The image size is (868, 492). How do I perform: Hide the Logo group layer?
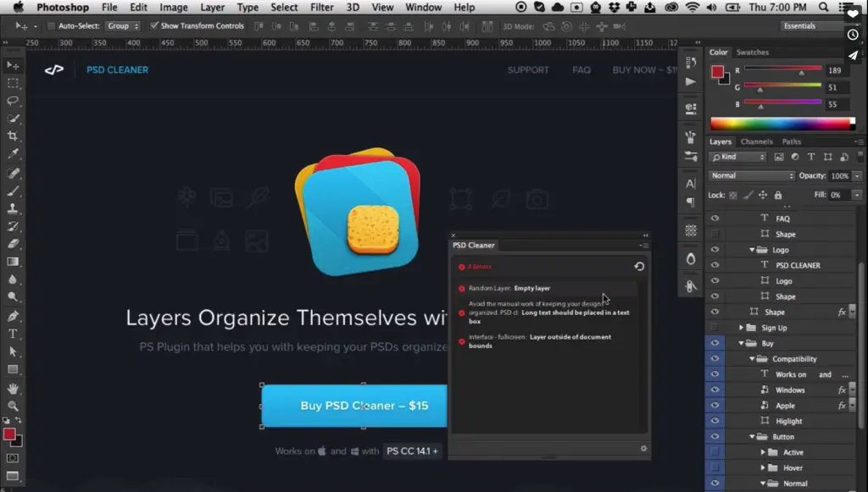pos(715,249)
